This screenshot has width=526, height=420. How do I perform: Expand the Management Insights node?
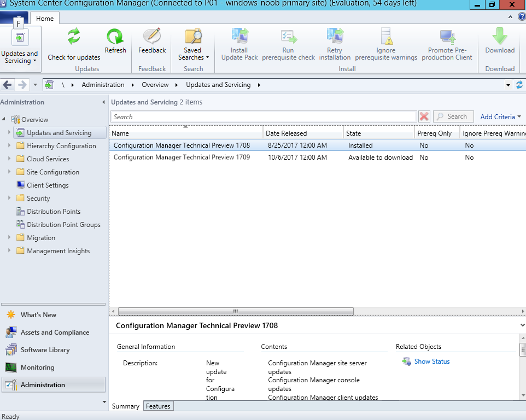pyautogui.click(x=9, y=250)
